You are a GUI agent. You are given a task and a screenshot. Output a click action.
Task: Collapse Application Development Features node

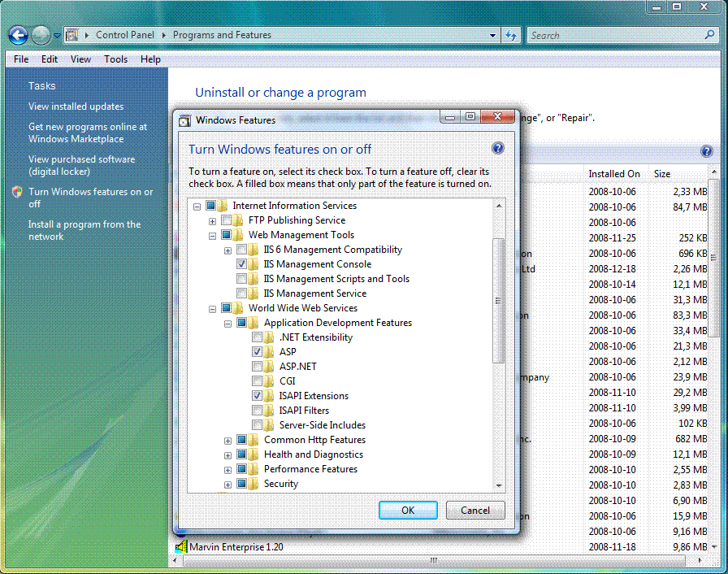click(227, 324)
